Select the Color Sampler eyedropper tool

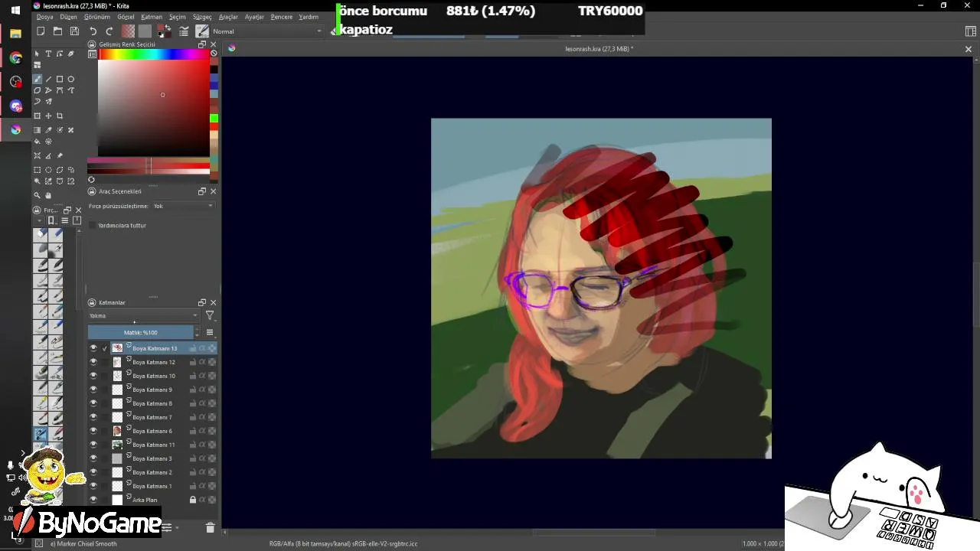point(48,130)
